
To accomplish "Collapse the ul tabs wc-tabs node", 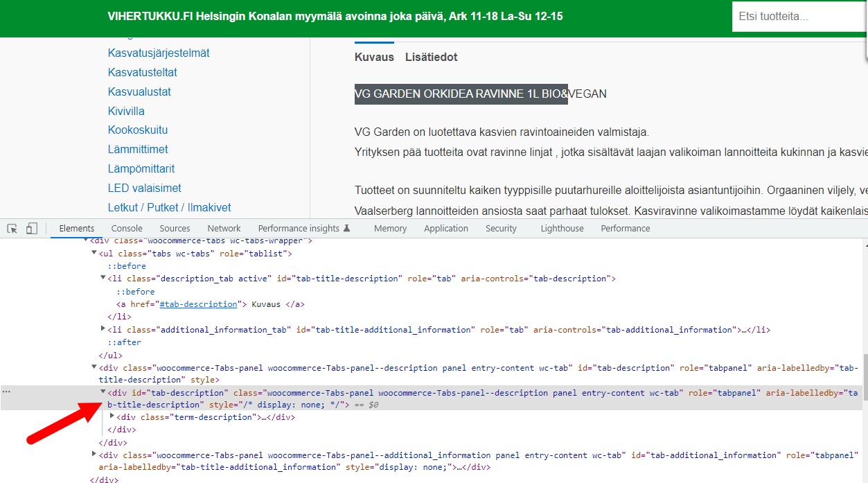I will (x=94, y=254).
